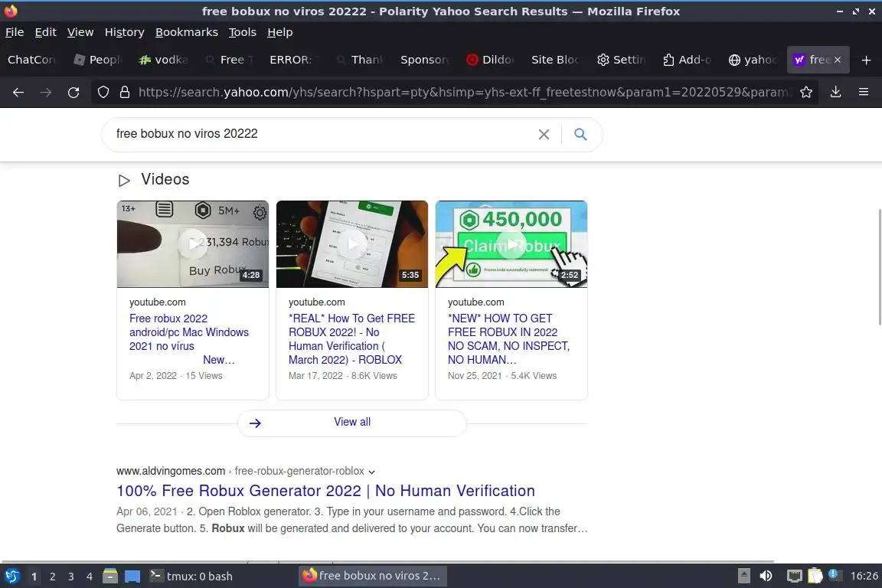This screenshot has width=882, height=588.
Task: Switch to the 'Free T' tab
Action: click(x=230, y=60)
